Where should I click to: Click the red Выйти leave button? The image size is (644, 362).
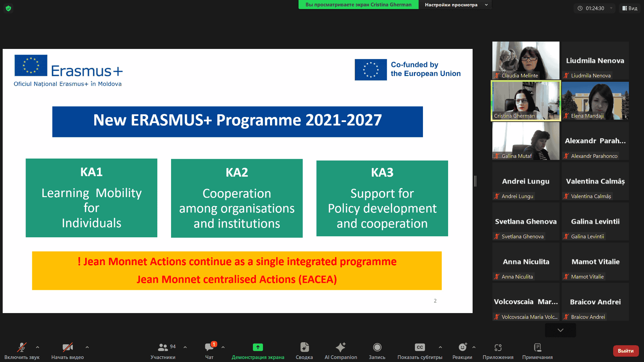[x=626, y=351]
